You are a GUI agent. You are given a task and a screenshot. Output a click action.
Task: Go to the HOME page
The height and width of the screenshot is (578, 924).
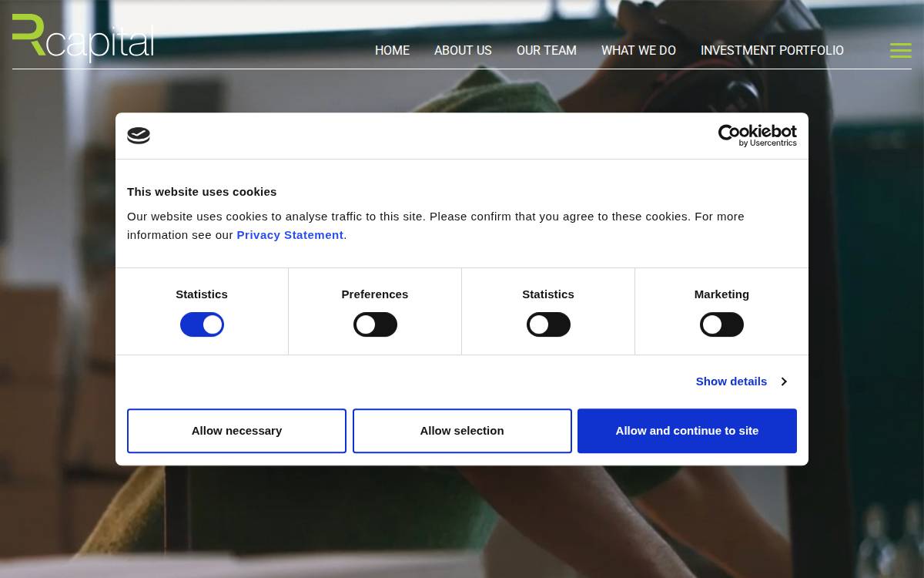pyautogui.click(x=392, y=50)
